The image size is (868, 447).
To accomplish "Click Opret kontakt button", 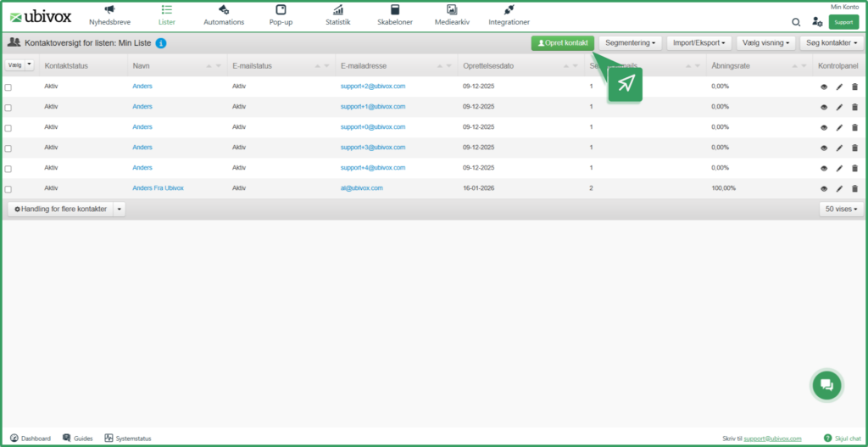I will pyautogui.click(x=563, y=43).
